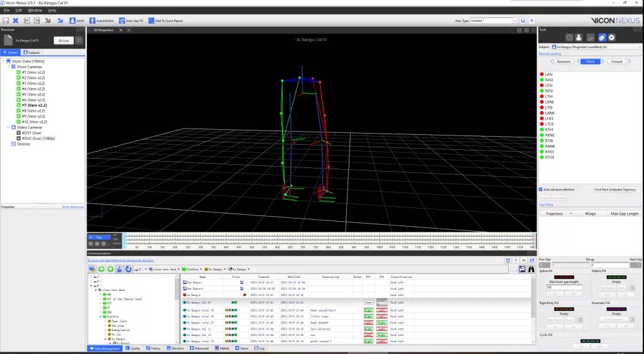Image resolution: width=644 pixels, height=354 pixels.
Task: Open the Window menu
Action: (35, 10)
